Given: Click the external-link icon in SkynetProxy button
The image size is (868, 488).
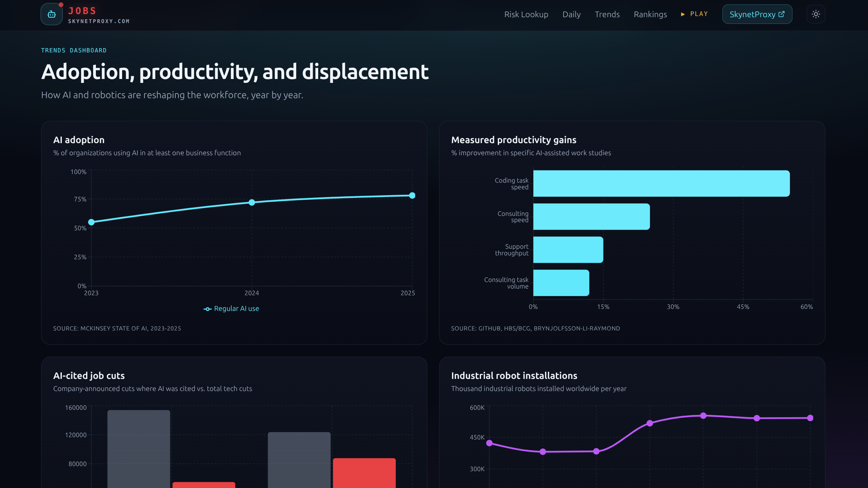Looking at the screenshot, I should click(x=782, y=14).
